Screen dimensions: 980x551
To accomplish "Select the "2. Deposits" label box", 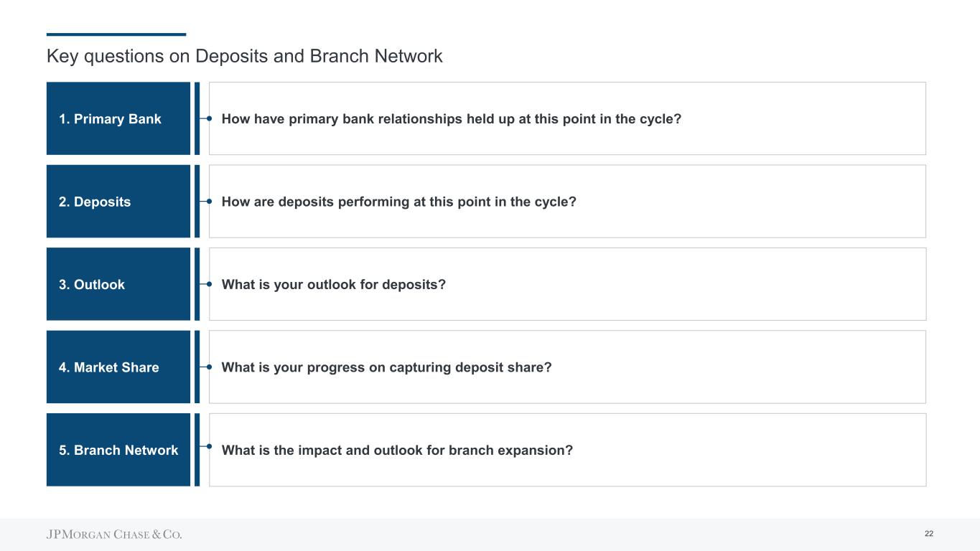I will tap(118, 202).
